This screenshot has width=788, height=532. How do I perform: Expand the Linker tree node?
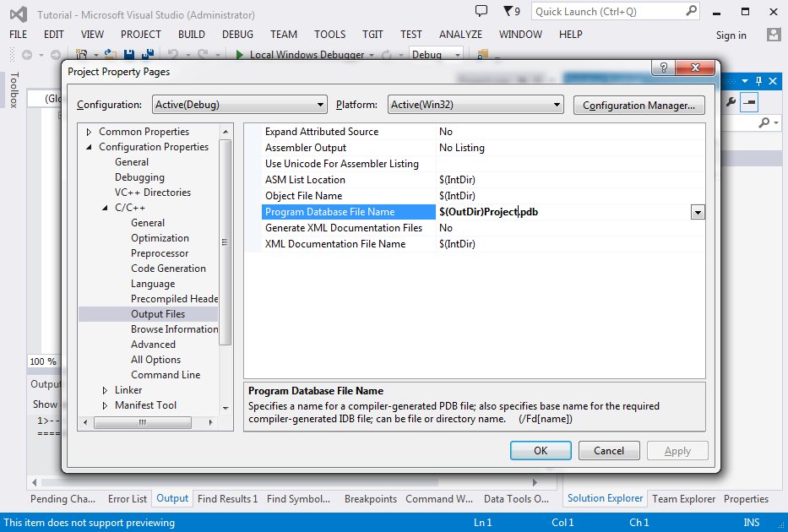click(x=105, y=390)
